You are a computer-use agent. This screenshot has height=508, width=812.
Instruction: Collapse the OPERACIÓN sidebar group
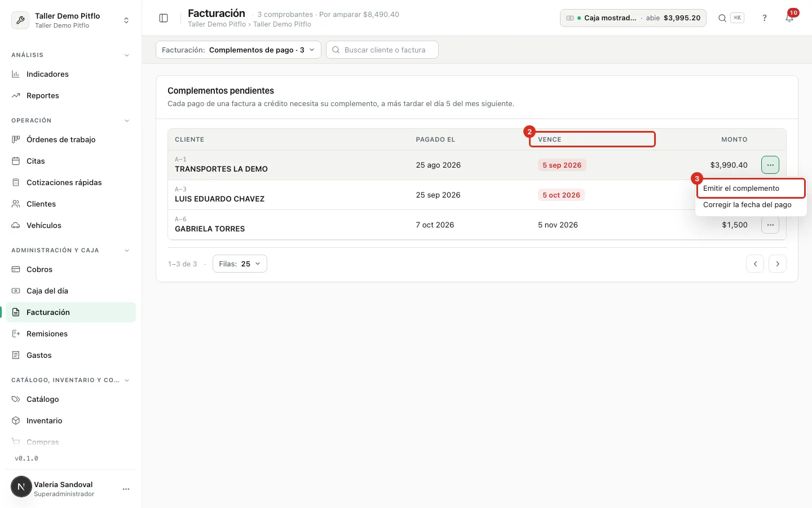127,121
